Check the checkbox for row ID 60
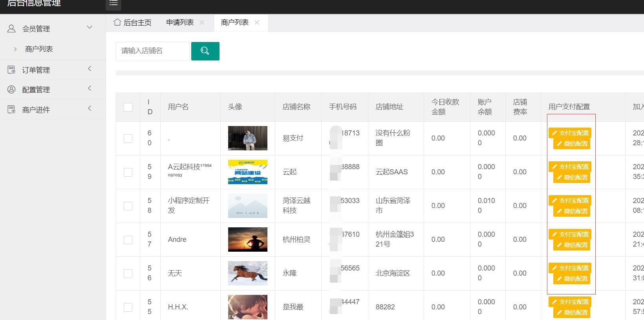Screen dimensions: 644x320 tap(128, 138)
